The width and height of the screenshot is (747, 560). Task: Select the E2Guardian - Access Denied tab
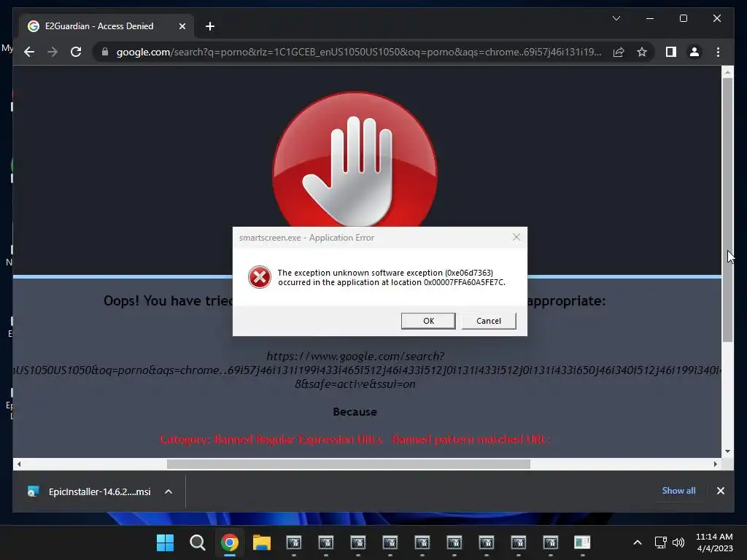107,26
